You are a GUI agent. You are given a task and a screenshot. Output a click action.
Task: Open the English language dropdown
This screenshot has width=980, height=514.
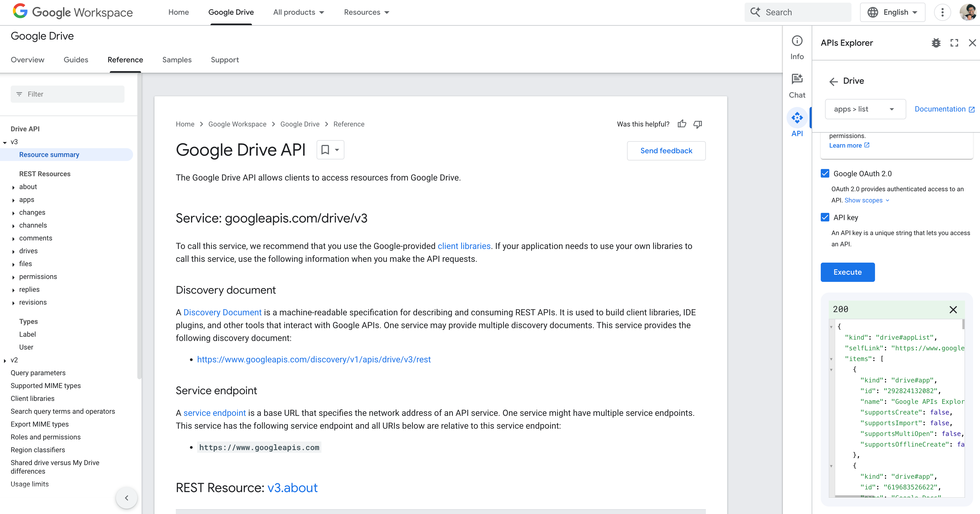(892, 12)
